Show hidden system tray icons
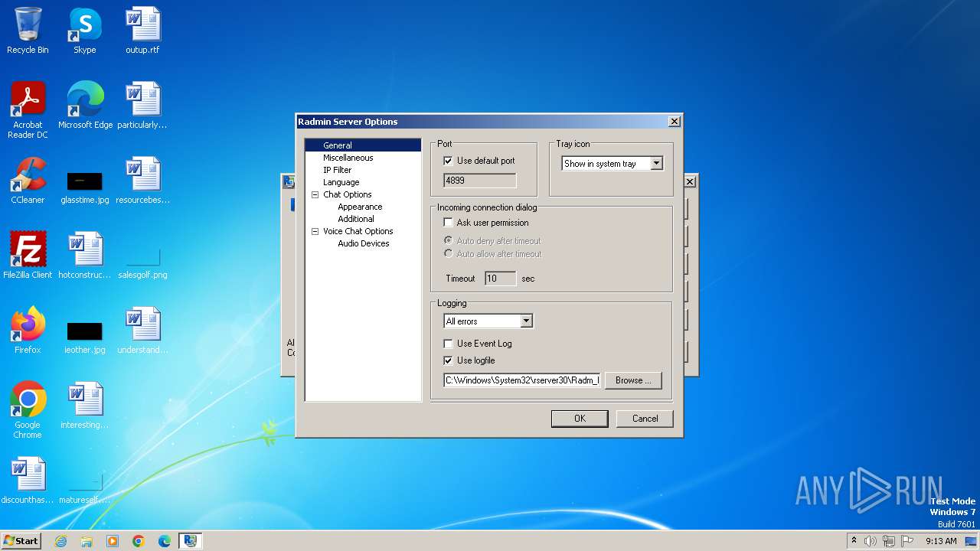This screenshot has width=980, height=551. (x=854, y=541)
